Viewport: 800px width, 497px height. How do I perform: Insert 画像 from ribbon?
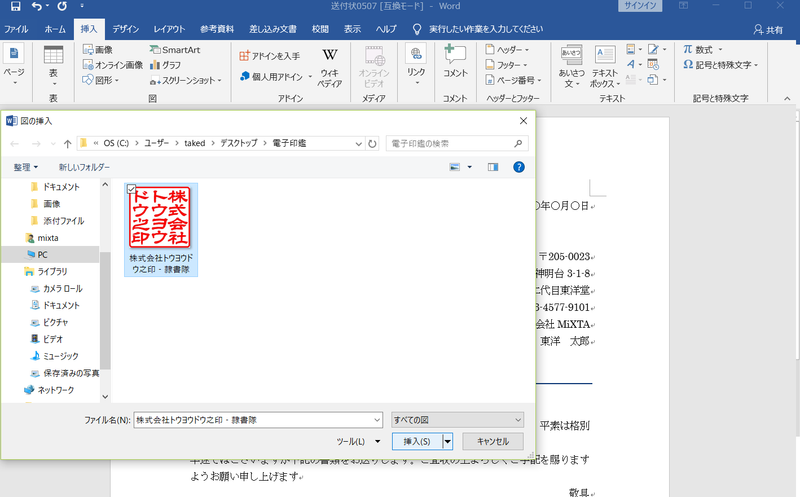97,49
